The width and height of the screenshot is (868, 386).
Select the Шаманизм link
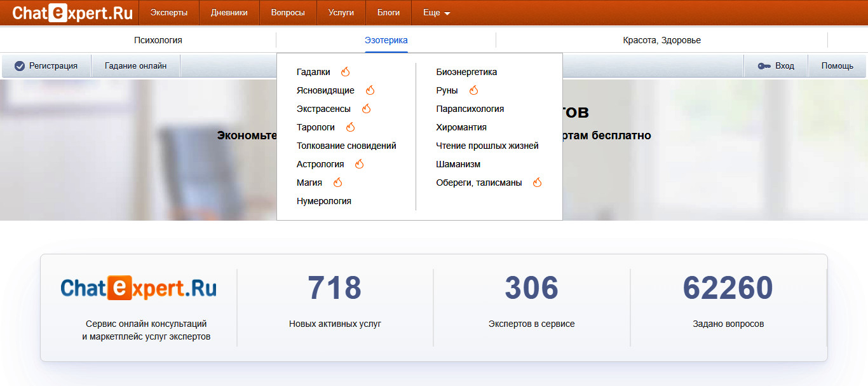(458, 164)
